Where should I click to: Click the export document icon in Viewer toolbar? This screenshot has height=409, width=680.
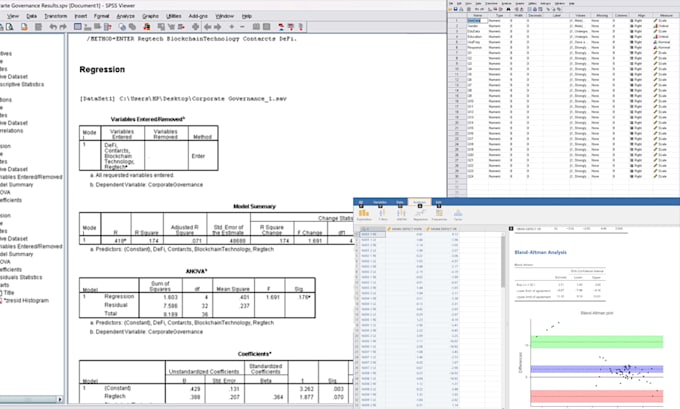tap(24, 27)
